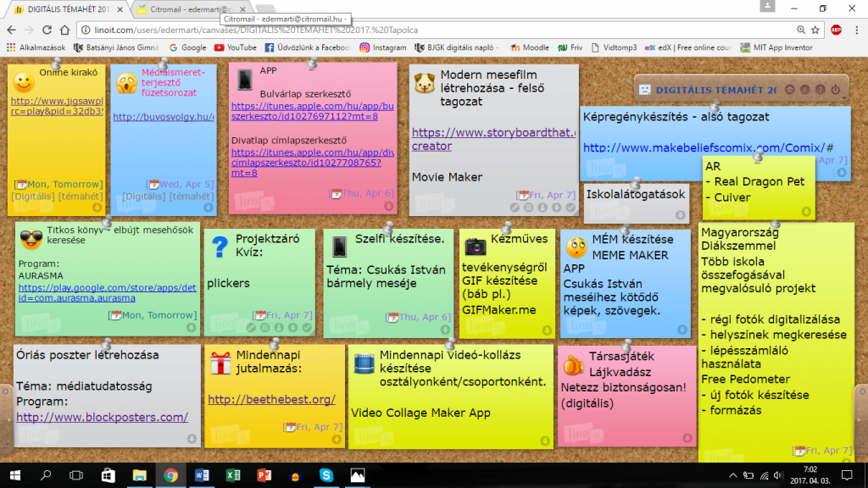
Task: Open the Batsányi János Gimná bookmark
Action: (116, 47)
